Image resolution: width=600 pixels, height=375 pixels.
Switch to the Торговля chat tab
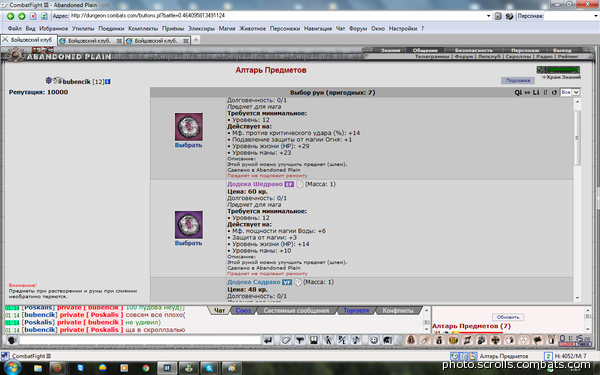(356, 311)
